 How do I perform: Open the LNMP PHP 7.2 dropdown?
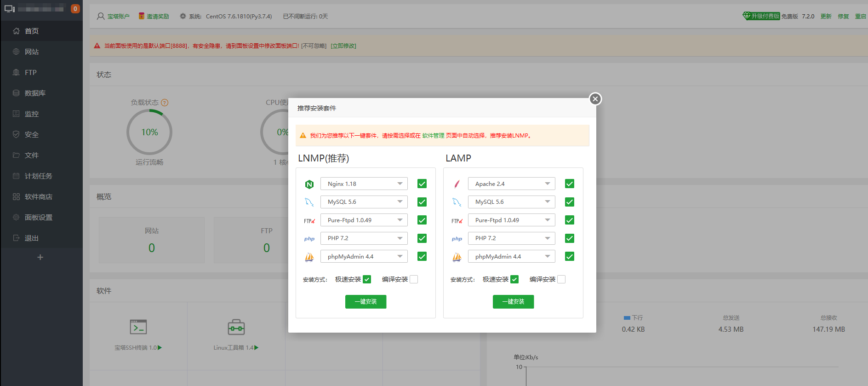tap(364, 238)
